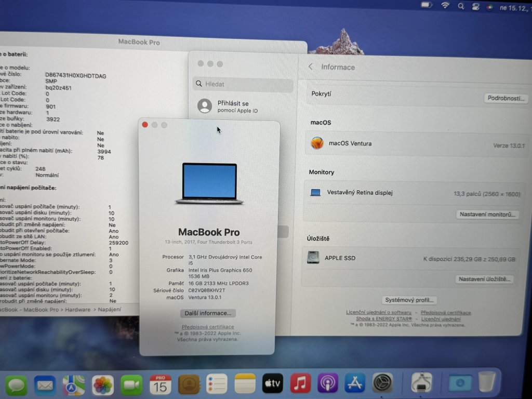
Task: Click the built-in Retina display icon
Action: 315,192
